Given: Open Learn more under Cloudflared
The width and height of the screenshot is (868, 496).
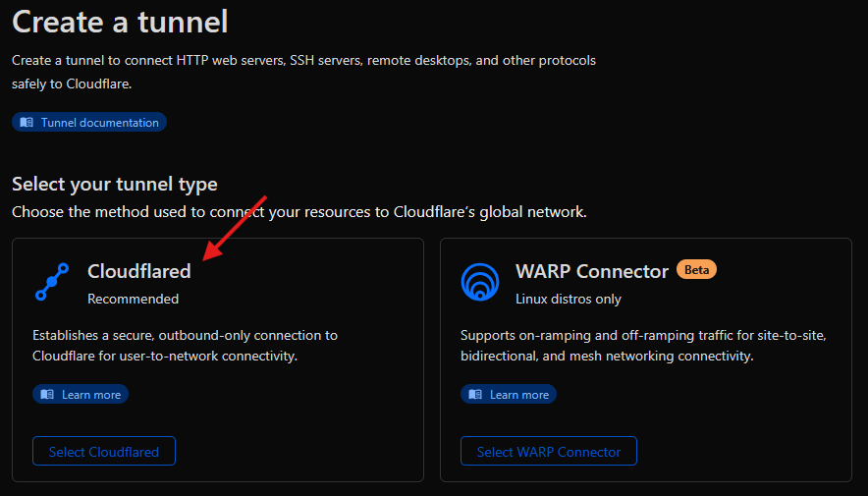Looking at the screenshot, I should pyautogui.click(x=81, y=394).
